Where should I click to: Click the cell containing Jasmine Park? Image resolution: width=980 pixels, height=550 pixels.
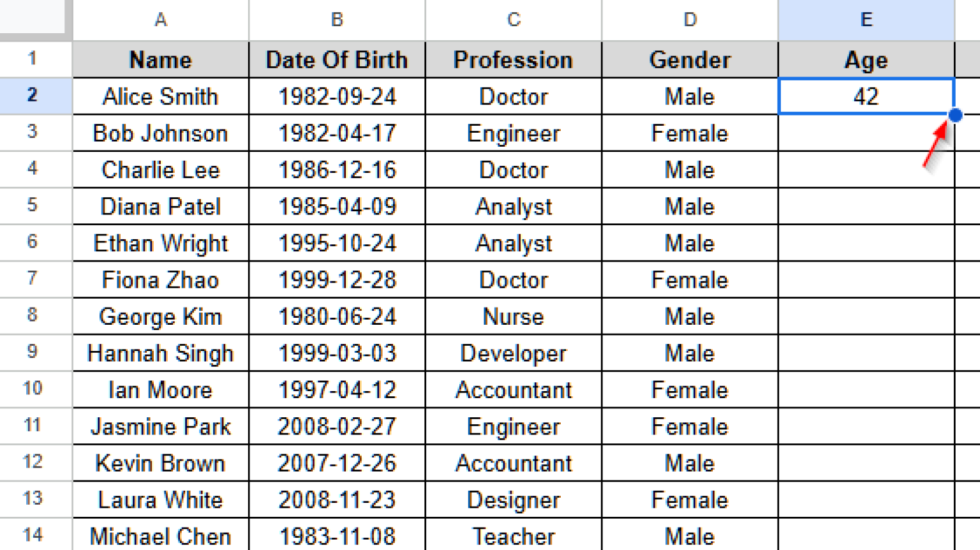coord(160,426)
